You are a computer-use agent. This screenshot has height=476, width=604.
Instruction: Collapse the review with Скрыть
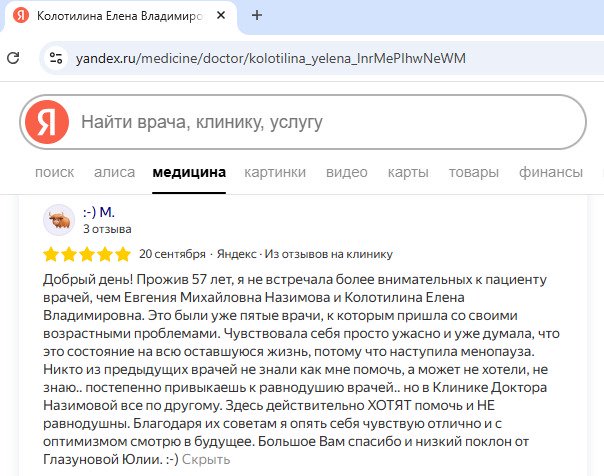(208, 459)
